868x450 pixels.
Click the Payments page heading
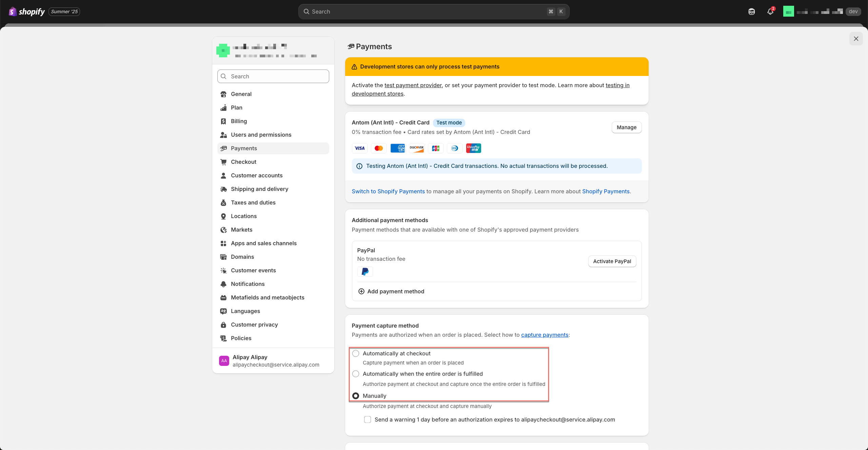coord(374,46)
